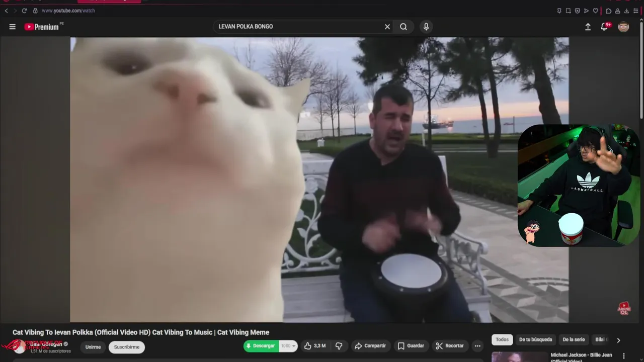Reload the page
The image size is (644, 362).
(24, 11)
